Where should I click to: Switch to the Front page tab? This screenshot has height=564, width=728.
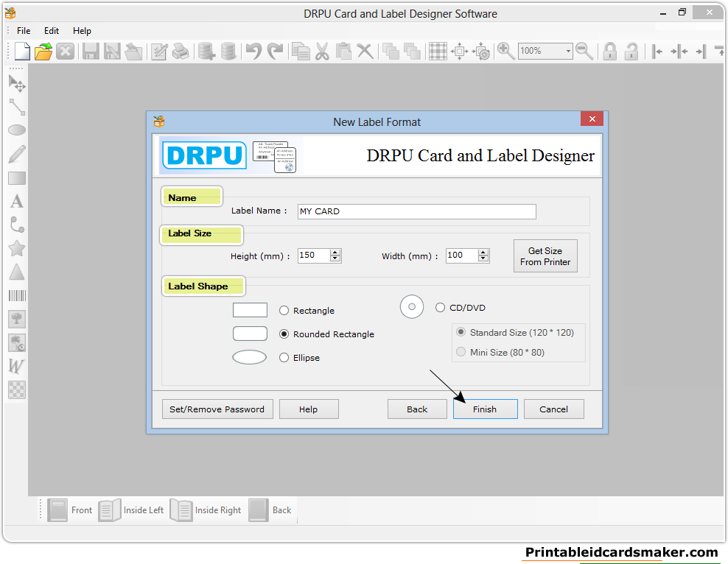(x=70, y=510)
